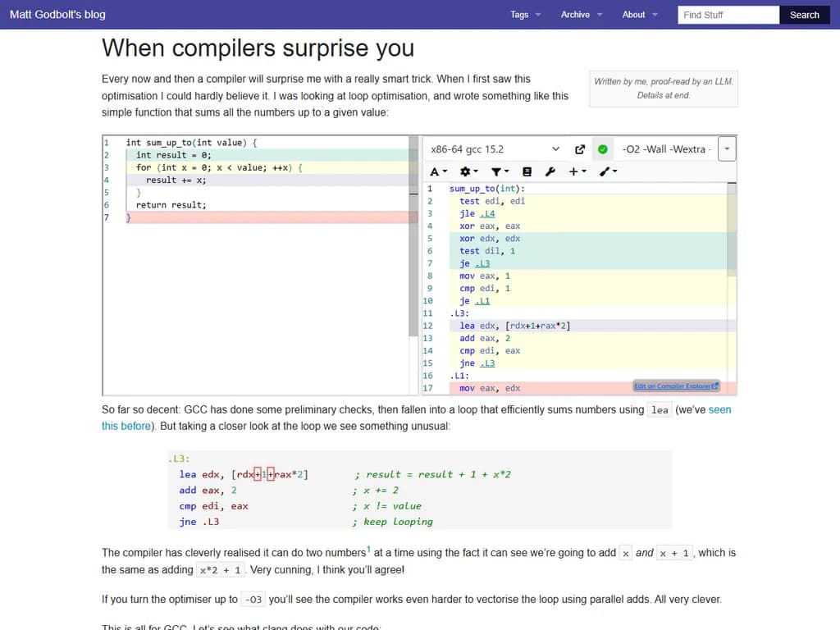Click the Find Stuff search field
Image resolution: width=840 pixels, height=630 pixels.
point(728,15)
